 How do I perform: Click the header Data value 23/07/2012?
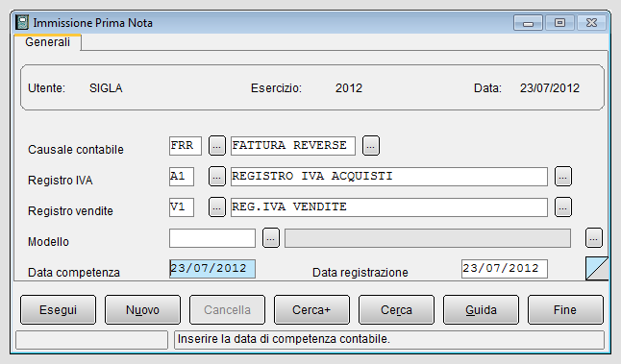click(x=550, y=87)
